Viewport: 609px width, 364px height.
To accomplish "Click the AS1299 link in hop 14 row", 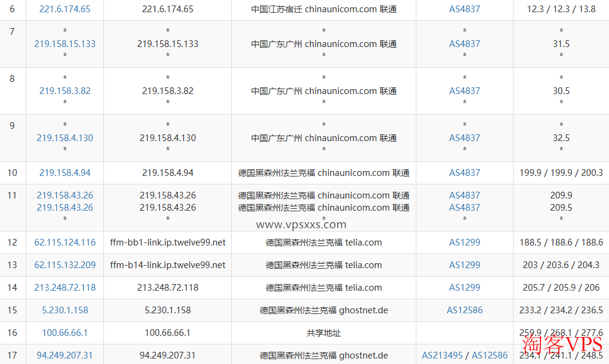I will pyautogui.click(x=465, y=288).
